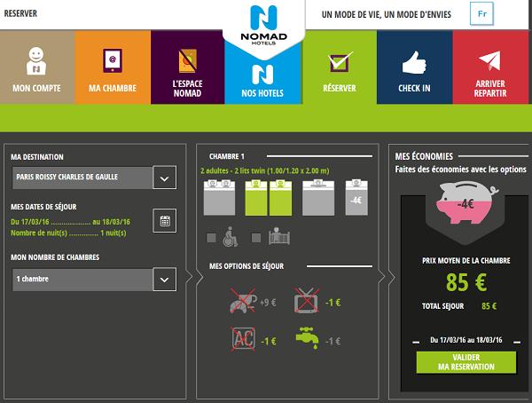The image size is (532, 403).
Task: Pick the single bed with -4€ discount
Action: click(x=355, y=198)
